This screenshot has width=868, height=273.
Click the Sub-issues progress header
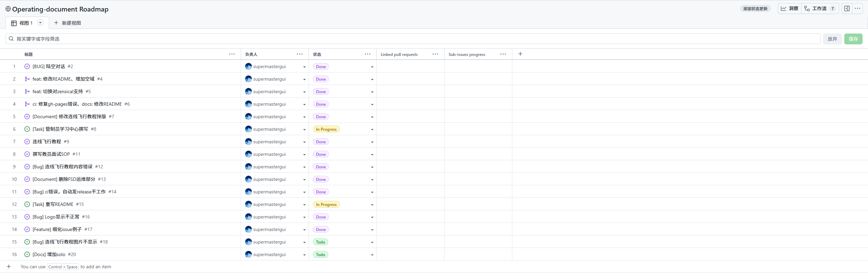tap(467, 54)
